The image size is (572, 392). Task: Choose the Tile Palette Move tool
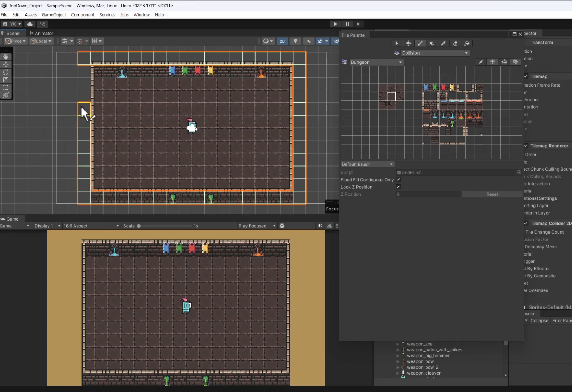(408, 43)
